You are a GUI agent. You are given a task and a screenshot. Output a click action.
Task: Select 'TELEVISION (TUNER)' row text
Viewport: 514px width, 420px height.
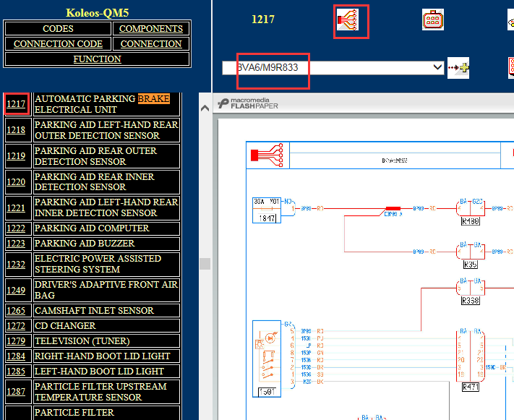click(82, 341)
